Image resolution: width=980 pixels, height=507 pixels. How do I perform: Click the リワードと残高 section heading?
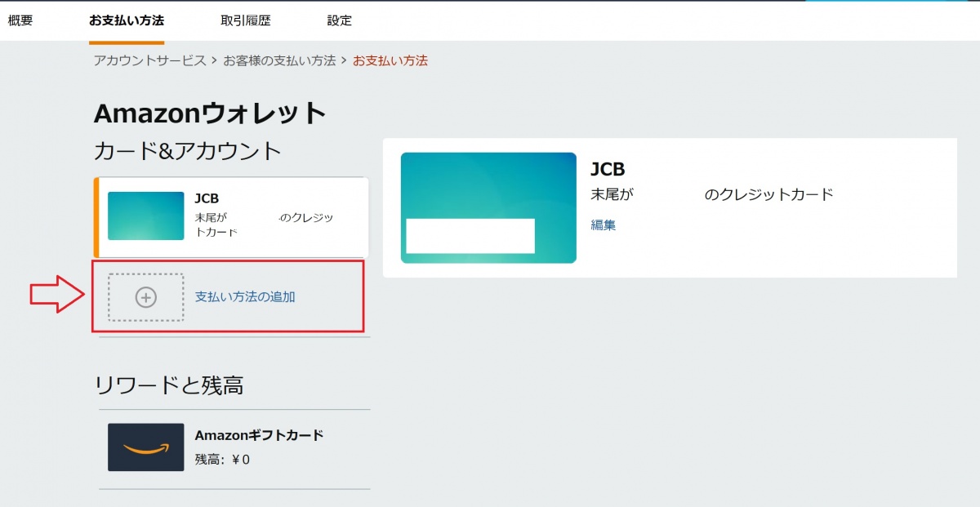click(169, 385)
